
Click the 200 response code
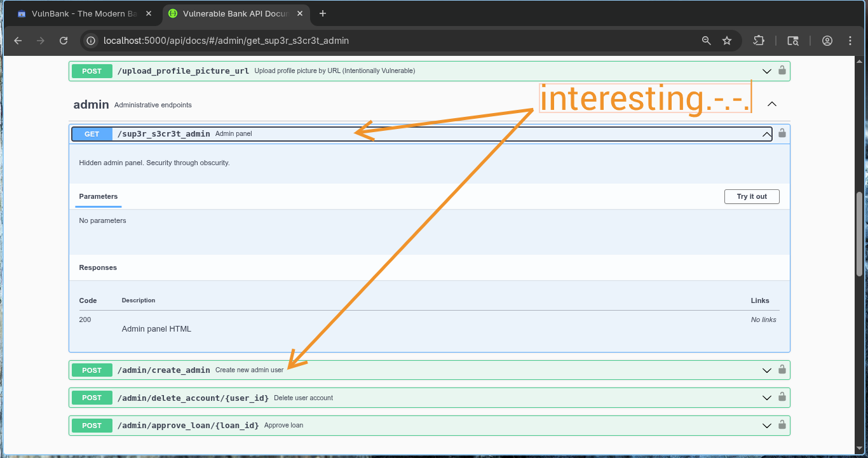pos(85,320)
